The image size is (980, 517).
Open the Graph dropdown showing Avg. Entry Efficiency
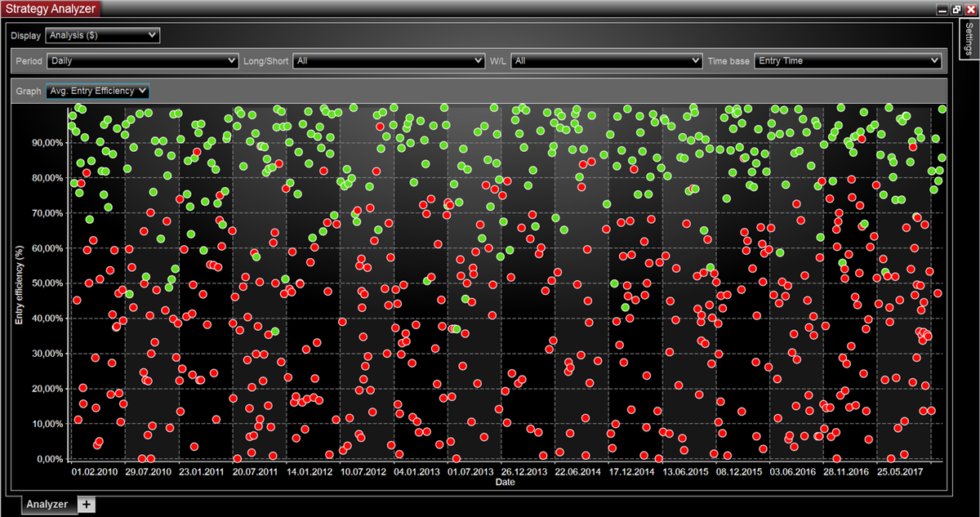[98, 91]
